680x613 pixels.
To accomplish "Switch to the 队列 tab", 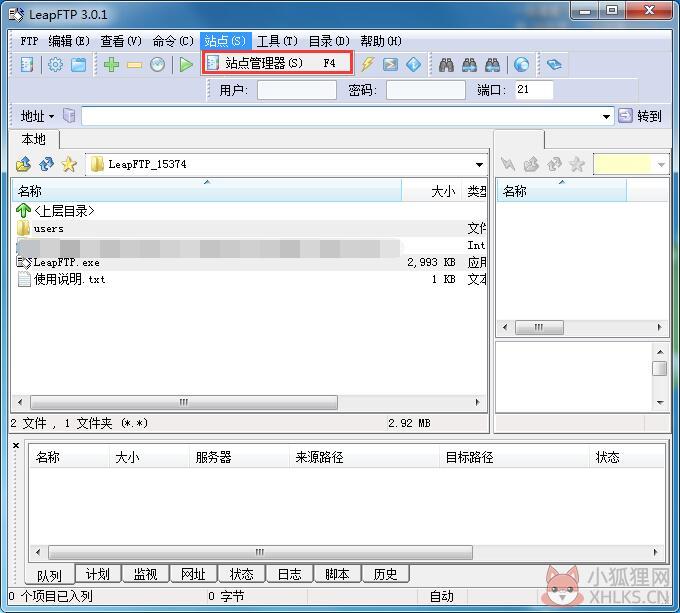I will [49, 575].
